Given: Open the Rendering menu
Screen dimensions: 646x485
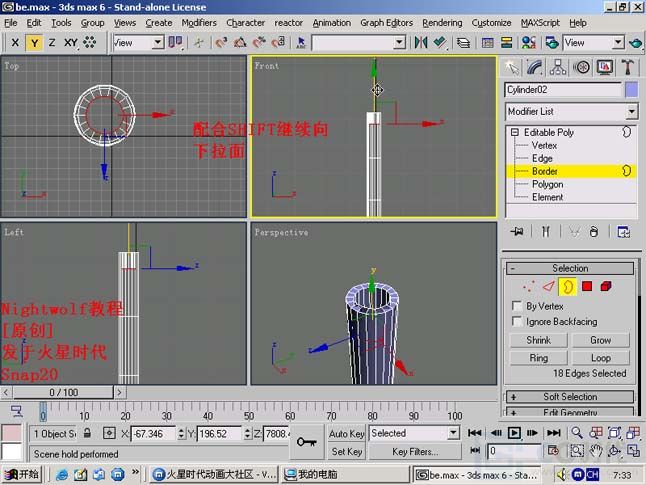Looking at the screenshot, I should click(442, 23).
